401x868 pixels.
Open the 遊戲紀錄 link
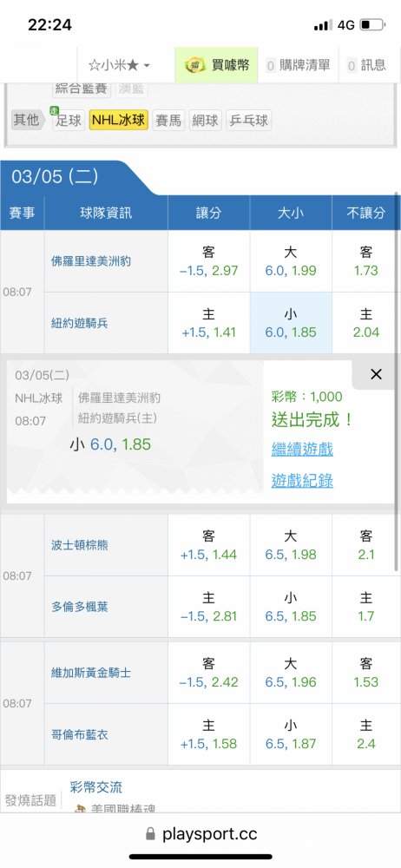[x=302, y=481]
